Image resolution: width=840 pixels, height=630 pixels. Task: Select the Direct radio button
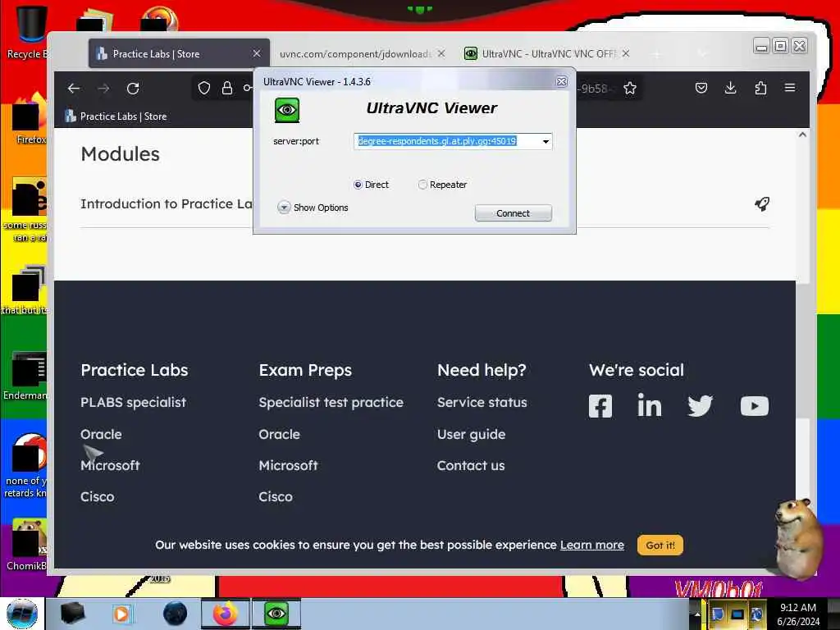point(358,185)
